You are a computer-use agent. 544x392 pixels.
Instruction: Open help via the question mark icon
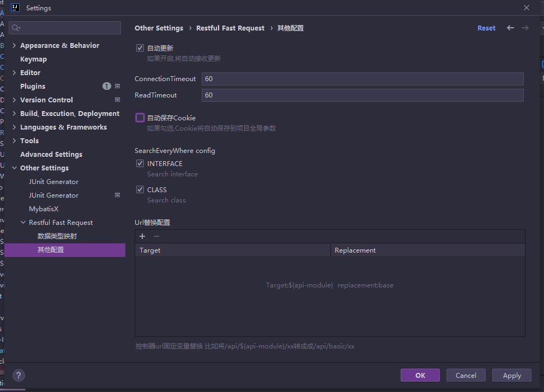pos(19,375)
